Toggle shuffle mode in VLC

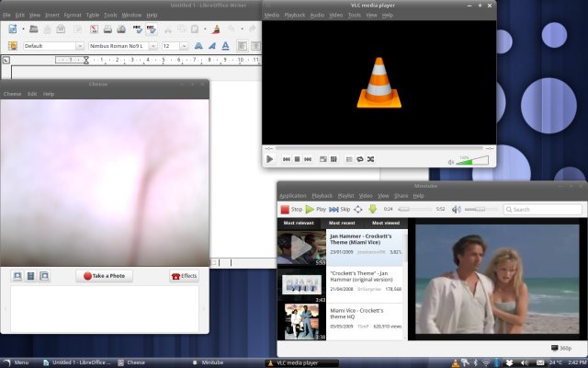370,159
